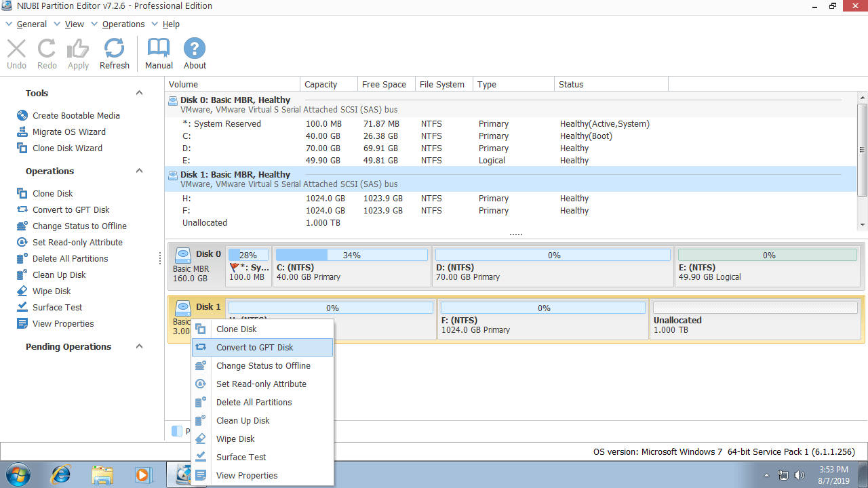This screenshot has width=868, height=488.
Task: Open the General menu
Action: coord(31,24)
